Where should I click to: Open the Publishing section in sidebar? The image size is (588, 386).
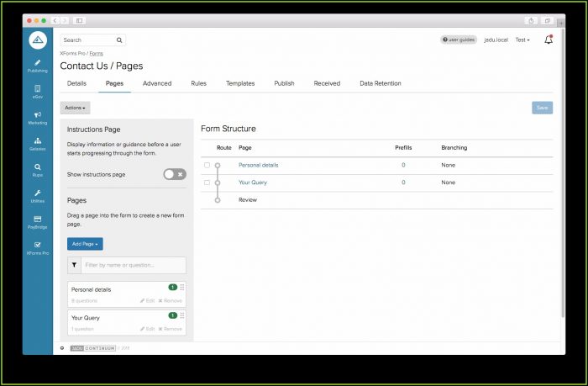tap(38, 66)
